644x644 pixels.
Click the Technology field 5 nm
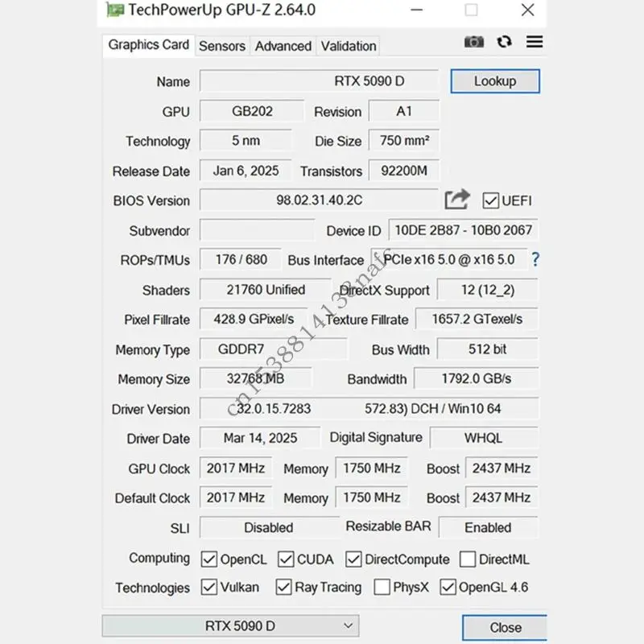point(246,140)
